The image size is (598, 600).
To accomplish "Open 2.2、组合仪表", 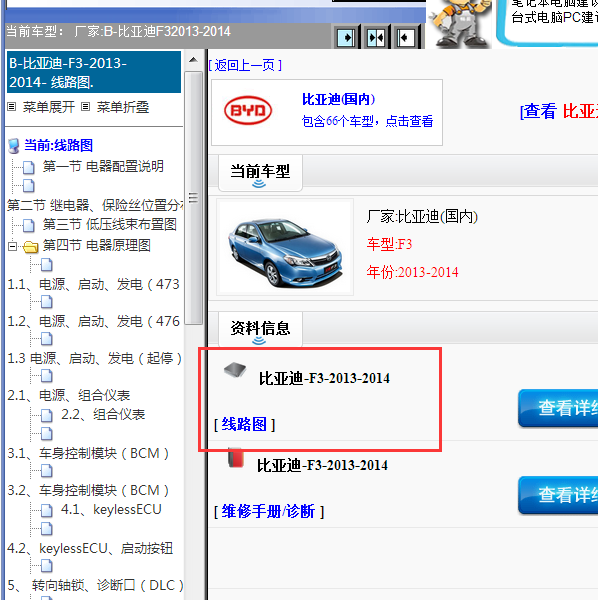I will [103, 414].
